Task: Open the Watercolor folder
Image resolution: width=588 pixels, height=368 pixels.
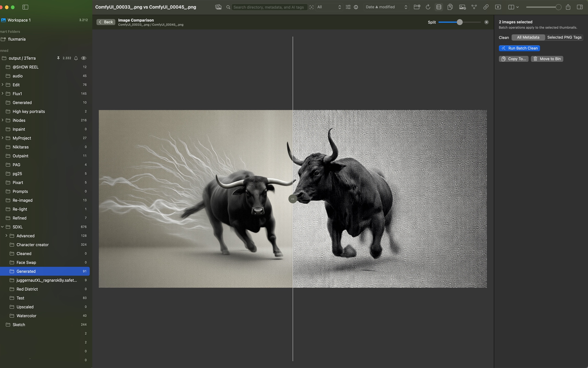Action: pyautogui.click(x=45, y=316)
